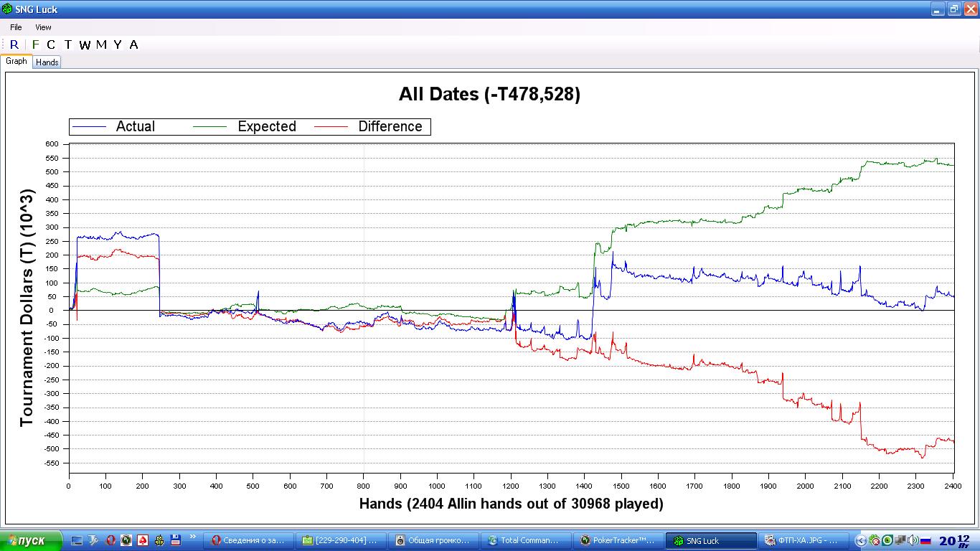Click the Actual legend entry
The height and width of the screenshot is (551, 980).
click(135, 126)
